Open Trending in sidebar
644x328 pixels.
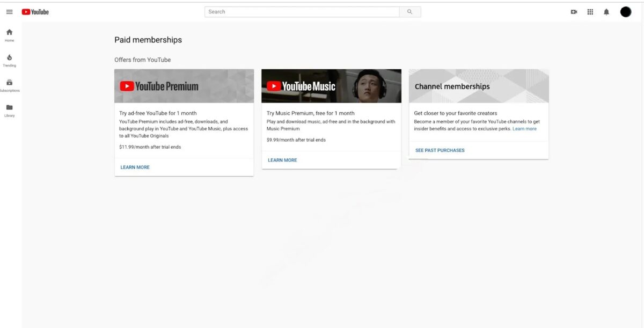pyautogui.click(x=10, y=60)
